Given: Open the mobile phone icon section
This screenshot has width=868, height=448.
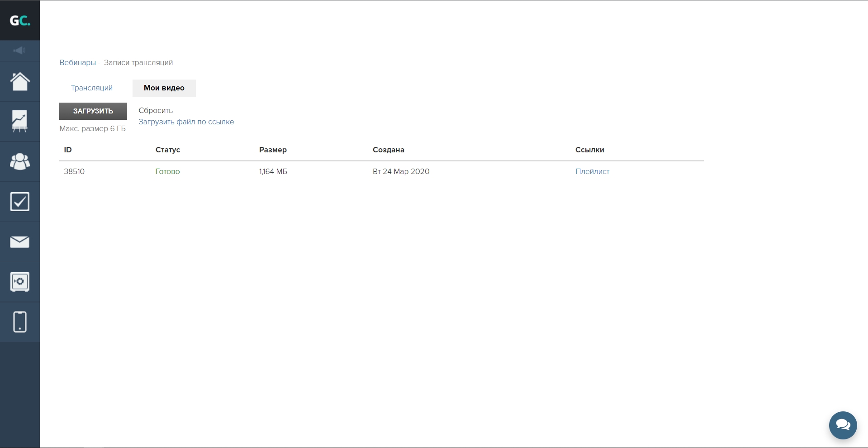Looking at the screenshot, I should point(20,322).
